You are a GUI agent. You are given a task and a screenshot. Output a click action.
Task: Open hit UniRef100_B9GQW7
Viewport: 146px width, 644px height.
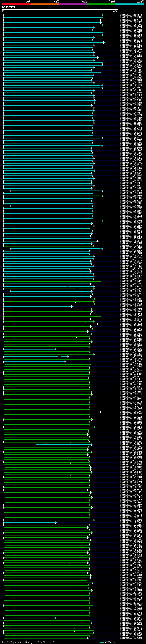131,17
